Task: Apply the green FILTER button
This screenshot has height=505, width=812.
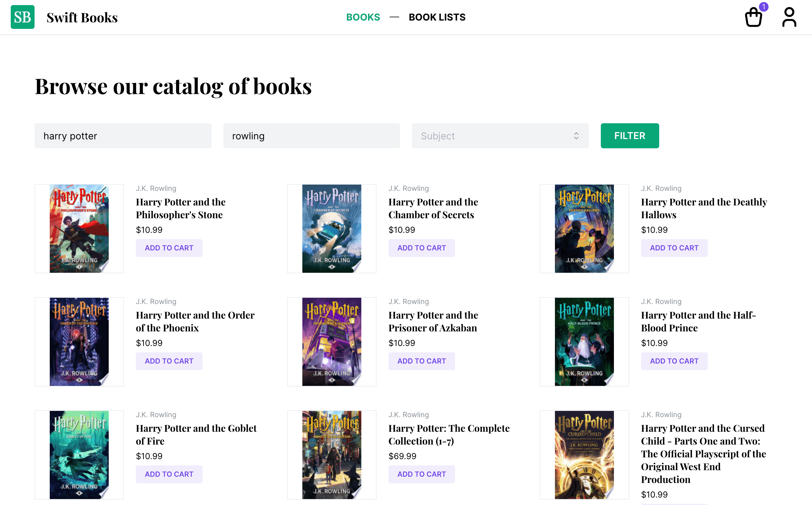Action: pyautogui.click(x=630, y=135)
